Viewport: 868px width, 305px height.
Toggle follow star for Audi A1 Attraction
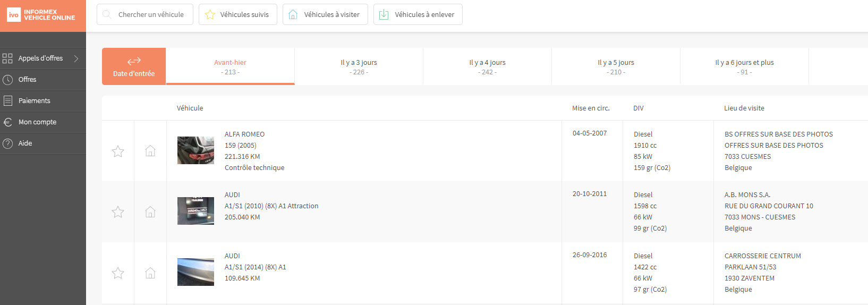coord(118,212)
